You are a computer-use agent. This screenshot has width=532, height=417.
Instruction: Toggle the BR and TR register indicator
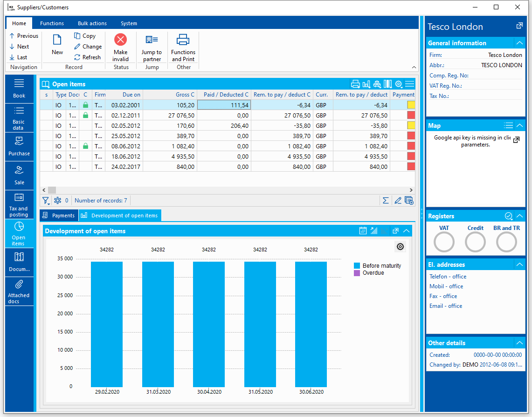tap(506, 243)
